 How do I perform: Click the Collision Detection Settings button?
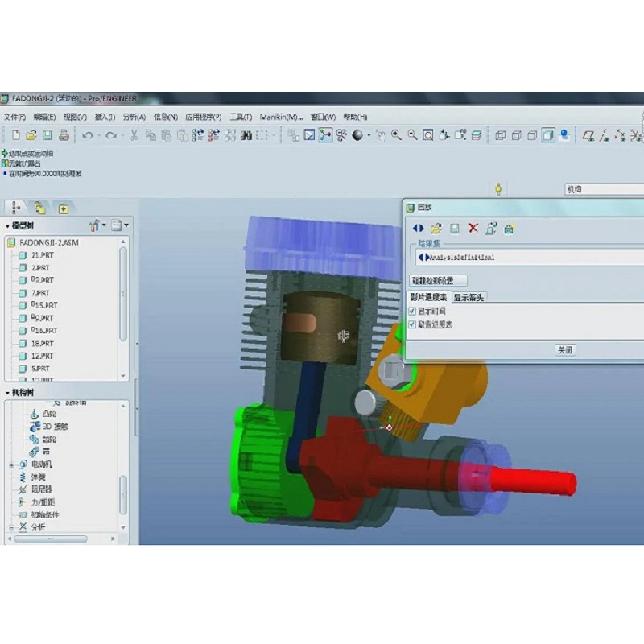point(438,281)
